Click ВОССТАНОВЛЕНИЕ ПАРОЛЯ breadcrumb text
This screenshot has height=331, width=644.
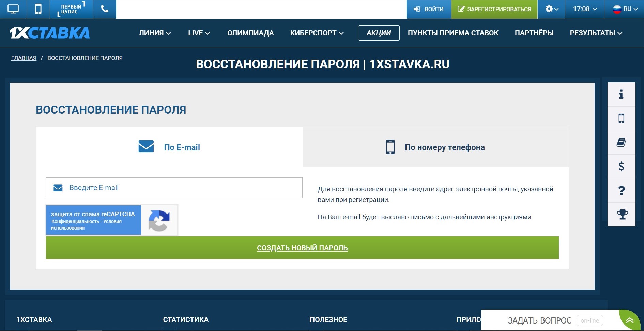click(85, 58)
